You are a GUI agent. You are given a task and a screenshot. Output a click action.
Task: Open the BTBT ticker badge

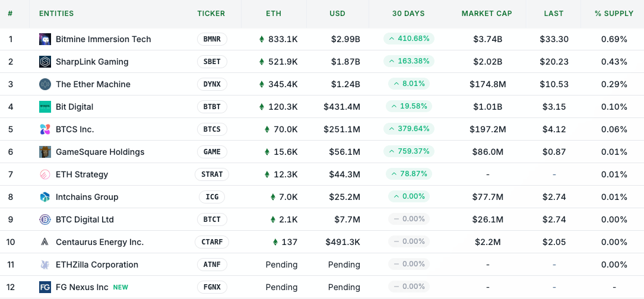[x=212, y=107]
